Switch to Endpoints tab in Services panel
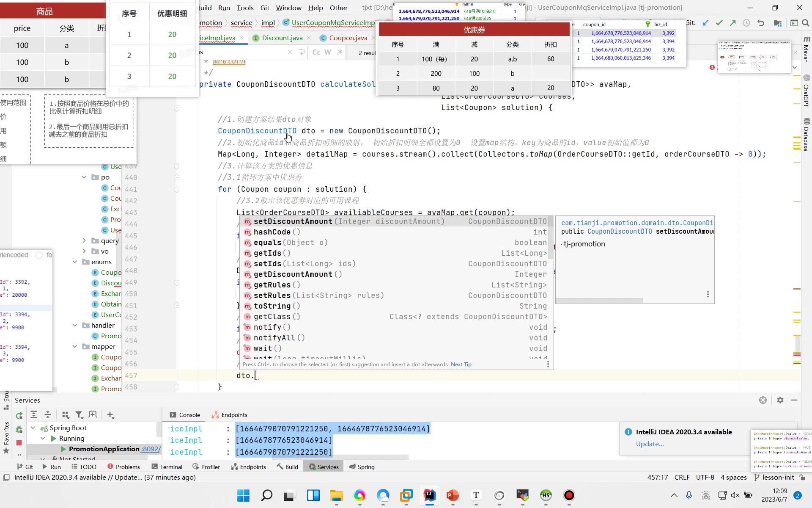 pyautogui.click(x=230, y=415)
